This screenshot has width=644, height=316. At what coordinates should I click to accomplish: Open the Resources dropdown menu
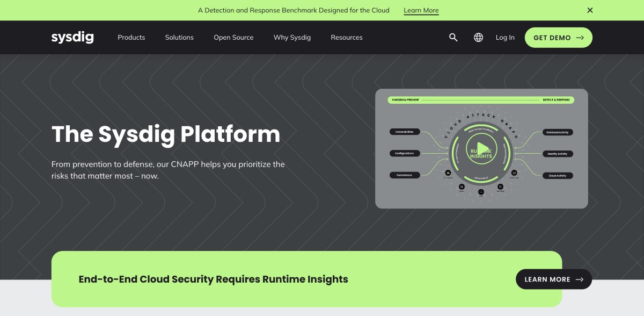tap(347, 37)
